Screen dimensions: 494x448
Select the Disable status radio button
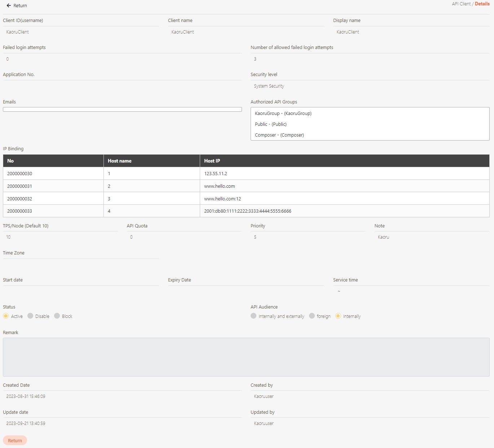pyautogui.click(x=31, y=316)
